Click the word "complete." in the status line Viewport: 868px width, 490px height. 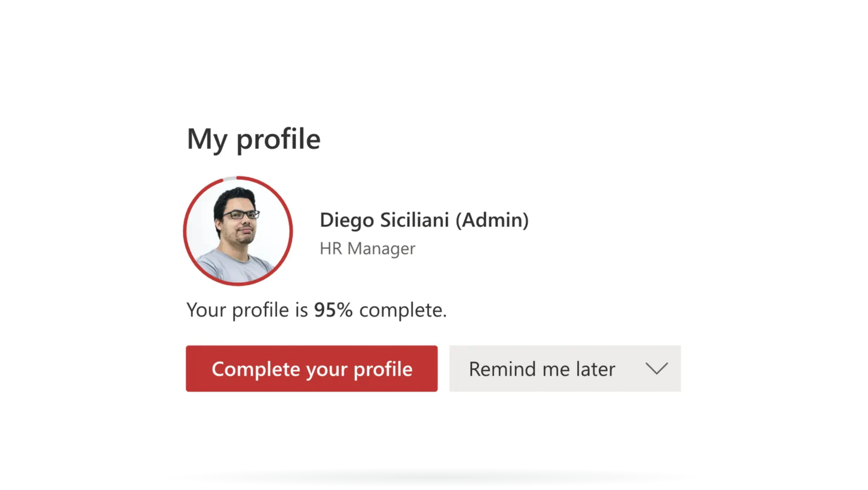coord(403,310)
